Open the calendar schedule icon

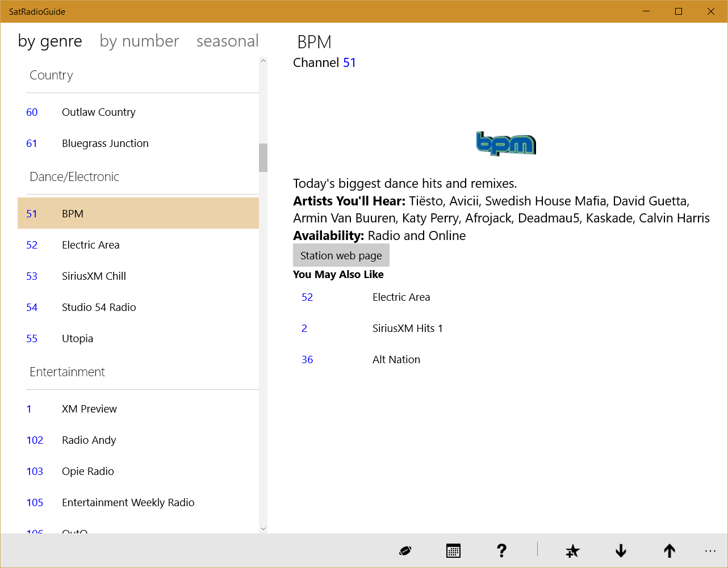(453, 550)
